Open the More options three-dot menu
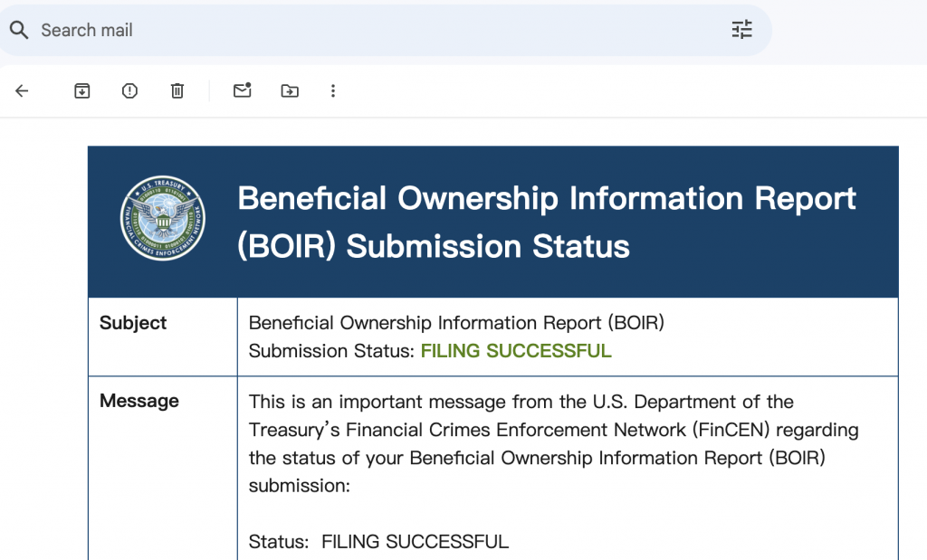Screen dimensions: 927x560 [x=333, y=91]
